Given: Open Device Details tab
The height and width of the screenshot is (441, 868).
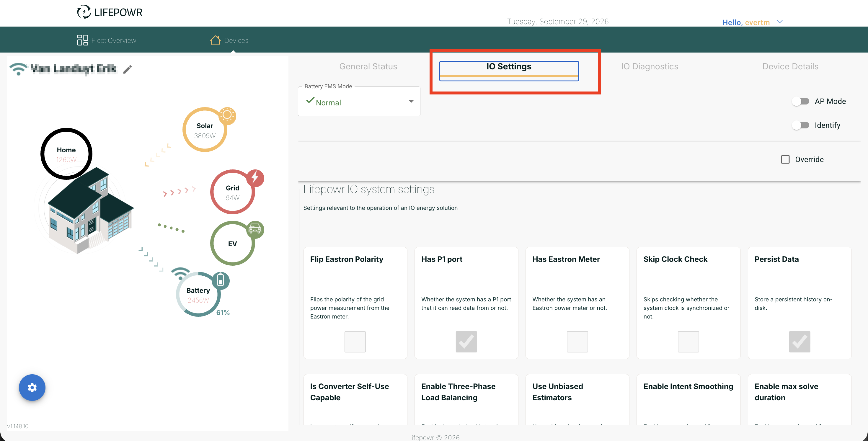Looking at the screenshot, I should [x=791, y=66].
